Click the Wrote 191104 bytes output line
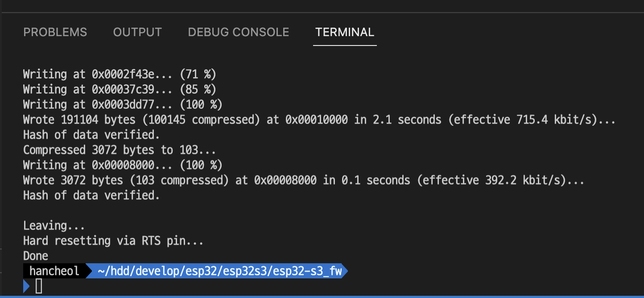The image size is (644, 298). pos(178,119)
